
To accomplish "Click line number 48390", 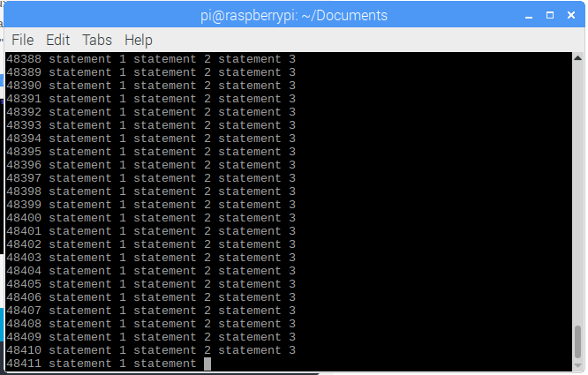I will click(24, 86).
